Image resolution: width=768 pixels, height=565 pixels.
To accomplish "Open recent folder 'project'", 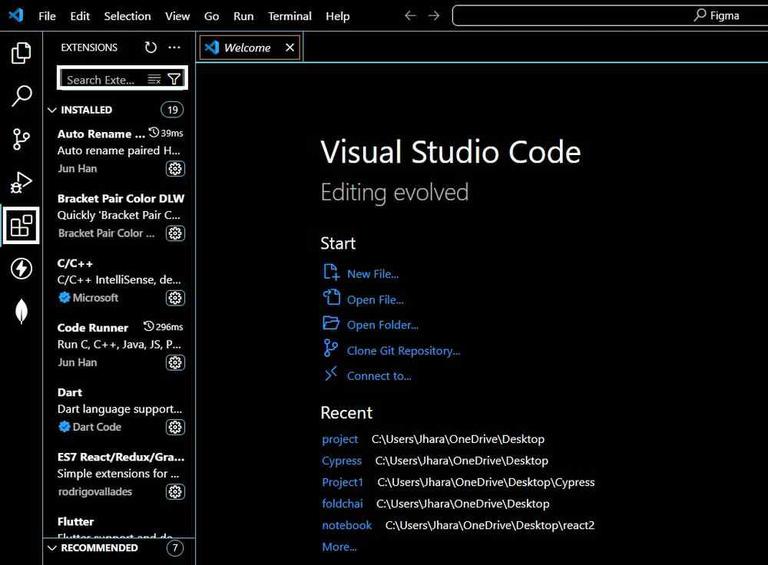I will 340,439.
